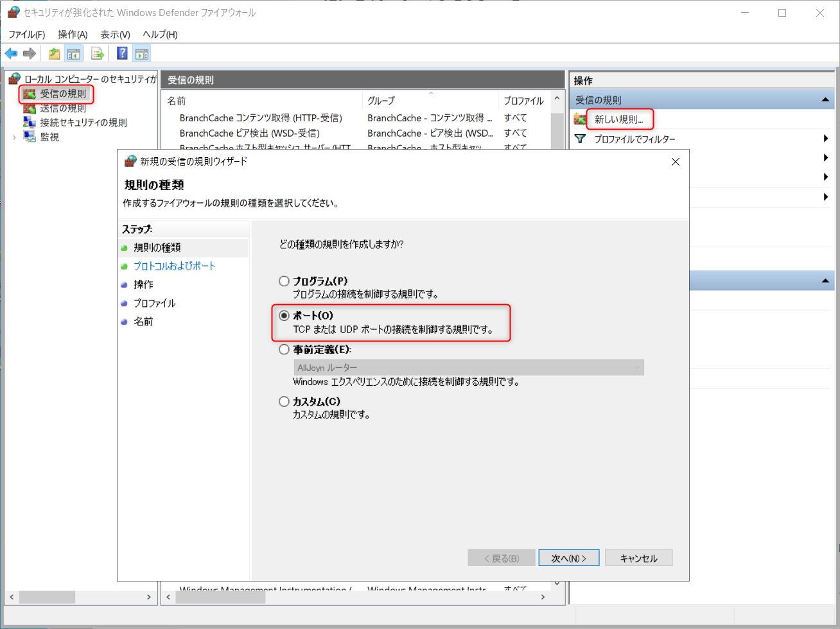This screenshot has width=840, height=629.
Task: Click the icon beside 接続セキュリティの規則
Action: [30, 122]
